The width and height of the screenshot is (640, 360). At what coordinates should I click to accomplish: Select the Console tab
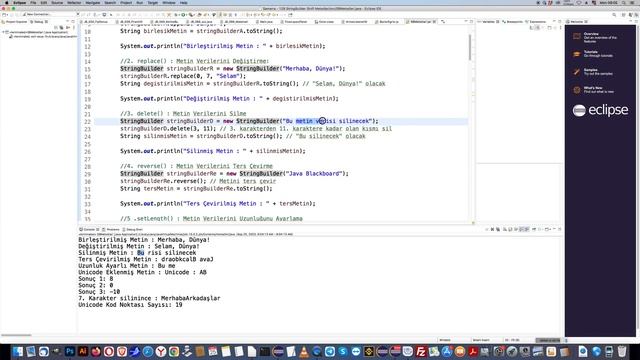click(89, 229)
